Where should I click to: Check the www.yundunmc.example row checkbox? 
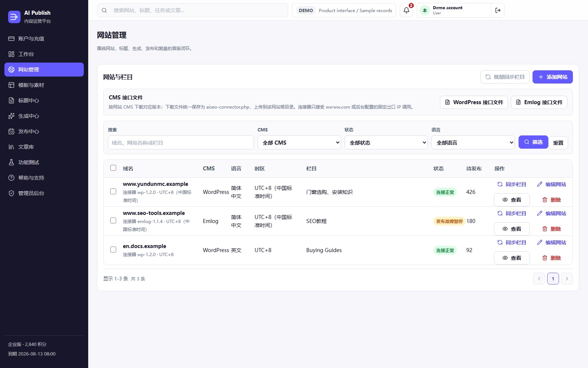pos(113,191)
